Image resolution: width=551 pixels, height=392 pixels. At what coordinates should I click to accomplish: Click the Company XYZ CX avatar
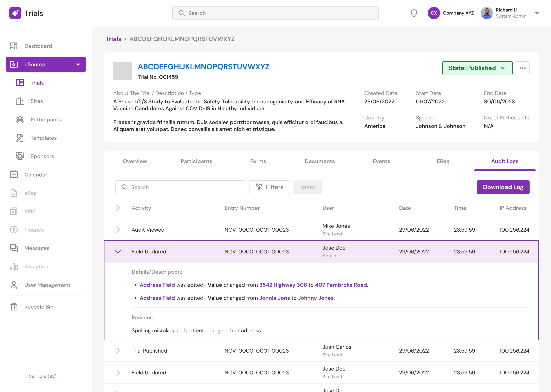tap(434, 13)
